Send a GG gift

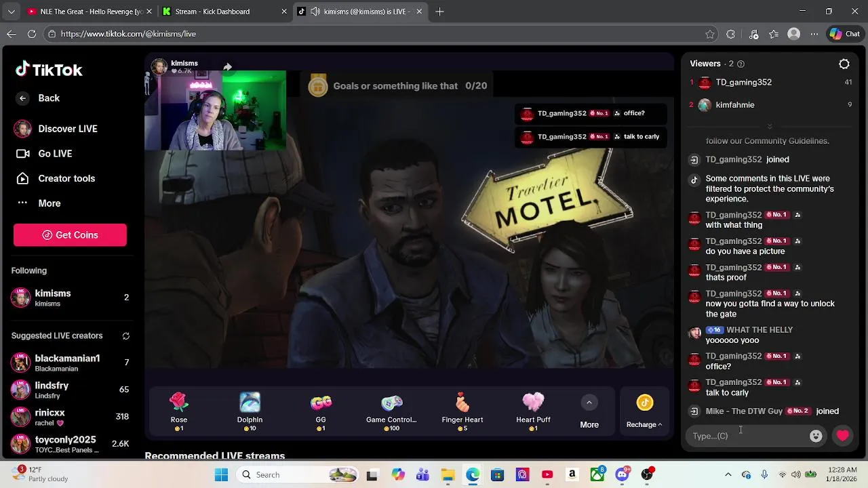(x=321, y=411)
